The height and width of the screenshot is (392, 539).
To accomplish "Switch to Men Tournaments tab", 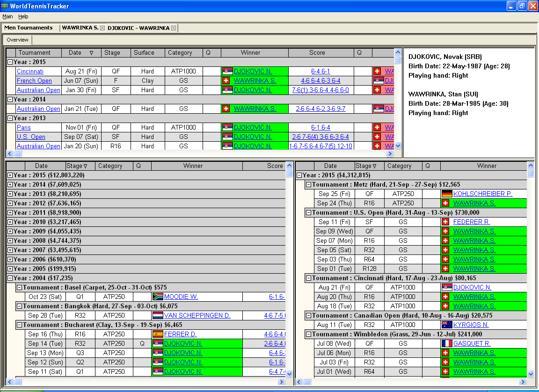I will (29, 28).
